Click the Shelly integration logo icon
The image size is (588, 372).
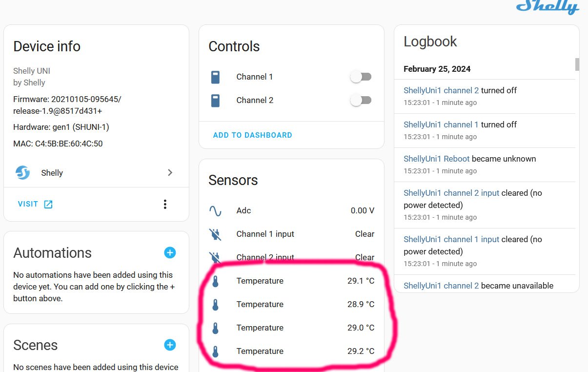click(x=22, y=173)
